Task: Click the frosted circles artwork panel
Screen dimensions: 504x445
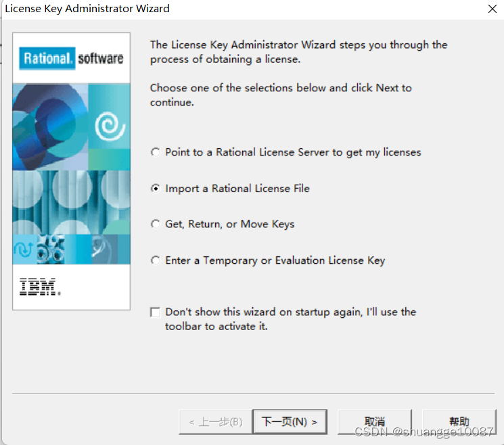Action: [x=71, y=202]
